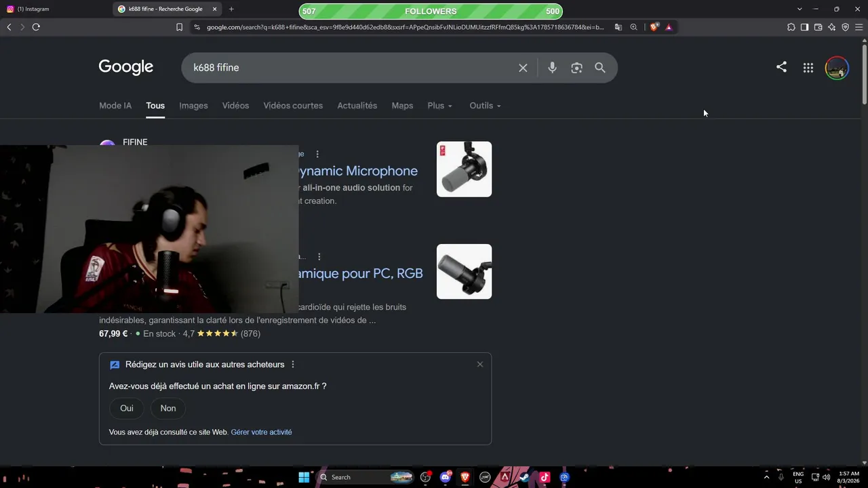
Task: Open the Leo AI sparkle icon
Action: coord(832,27)
